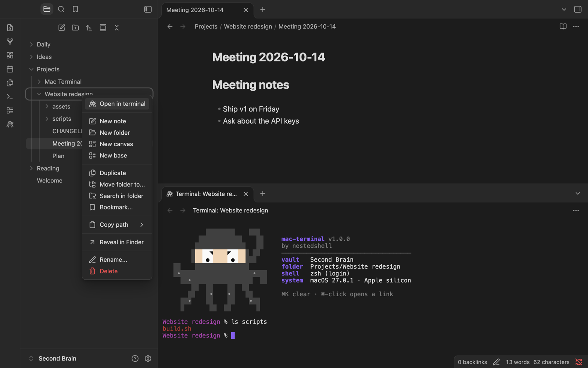Open the note's more options menu
Viewport: 588px width, 368px height.
coord(576,26)
